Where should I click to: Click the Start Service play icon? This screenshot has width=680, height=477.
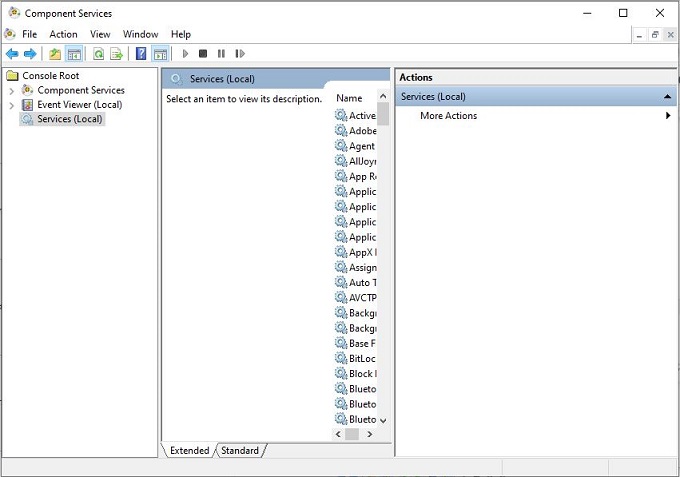click(x=185, y=54)
